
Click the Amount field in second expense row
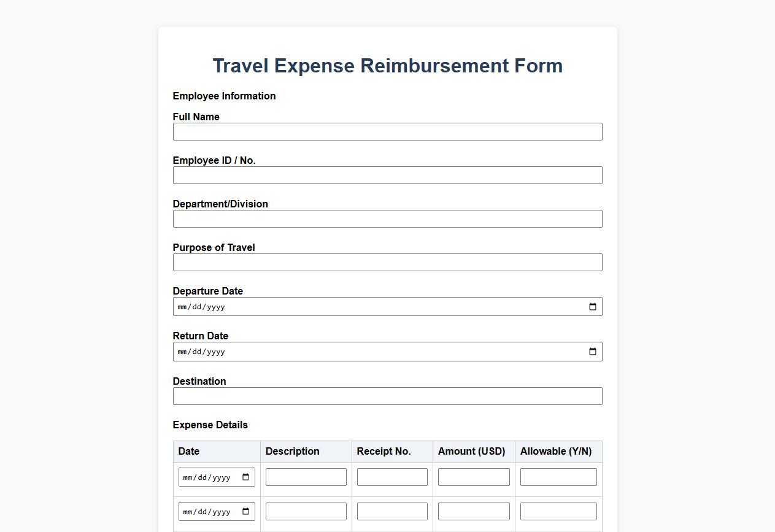[x=473, y=511]
